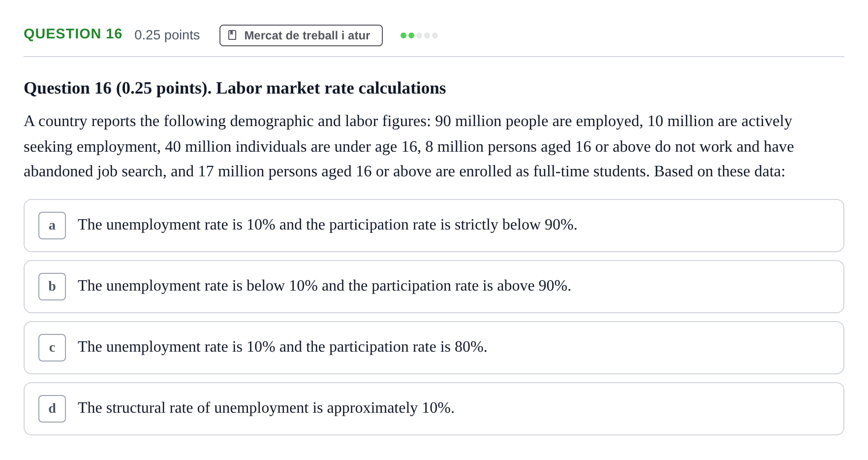The image size is (868, 460).
Task: Click the first green difficulty dot
Action: pyautogui.click(x=403, y=35)
